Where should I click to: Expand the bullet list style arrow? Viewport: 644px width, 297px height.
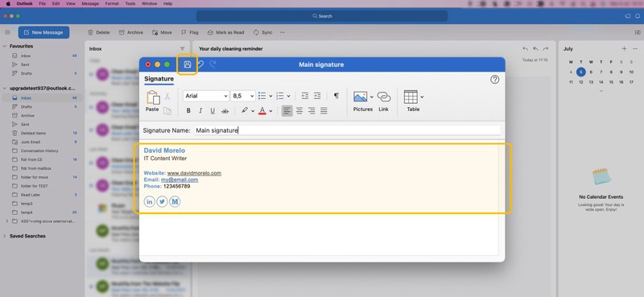270,96
